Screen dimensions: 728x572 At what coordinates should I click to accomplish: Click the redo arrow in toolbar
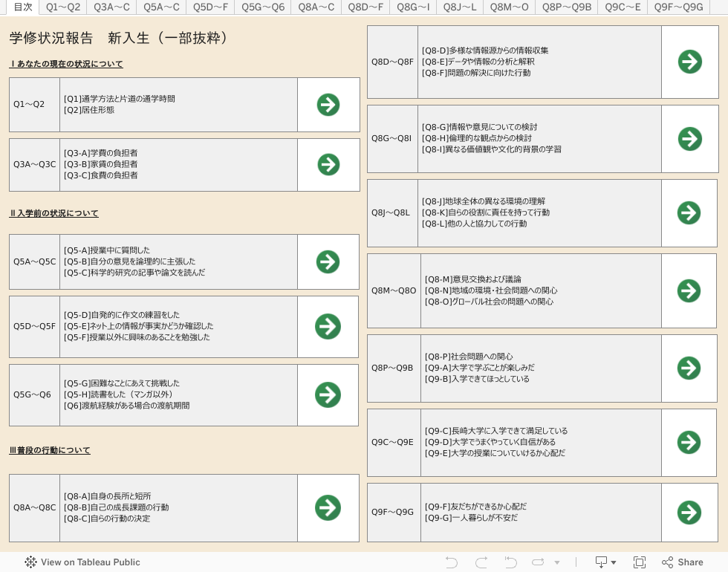point(481,562)
